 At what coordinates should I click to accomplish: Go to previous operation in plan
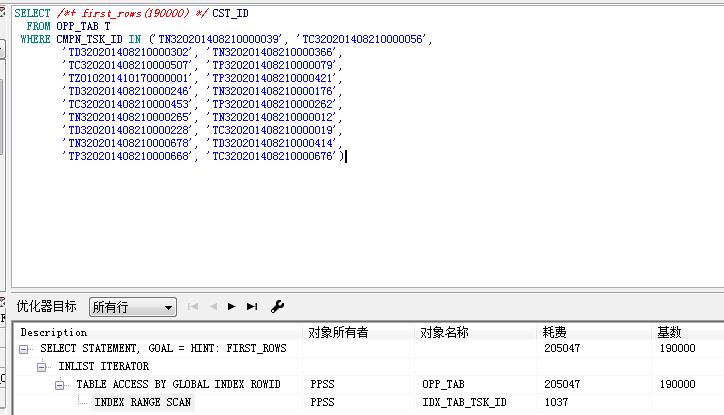tap(213, 307)
